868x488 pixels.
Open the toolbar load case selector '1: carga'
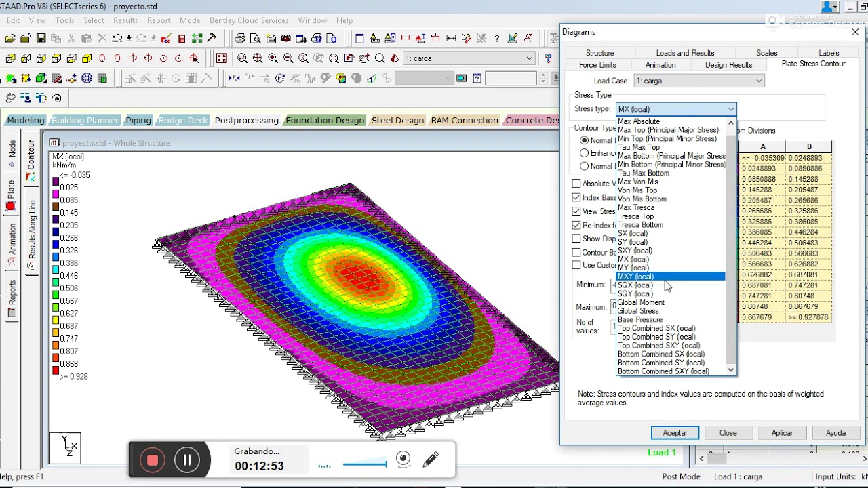click(469, 58)
